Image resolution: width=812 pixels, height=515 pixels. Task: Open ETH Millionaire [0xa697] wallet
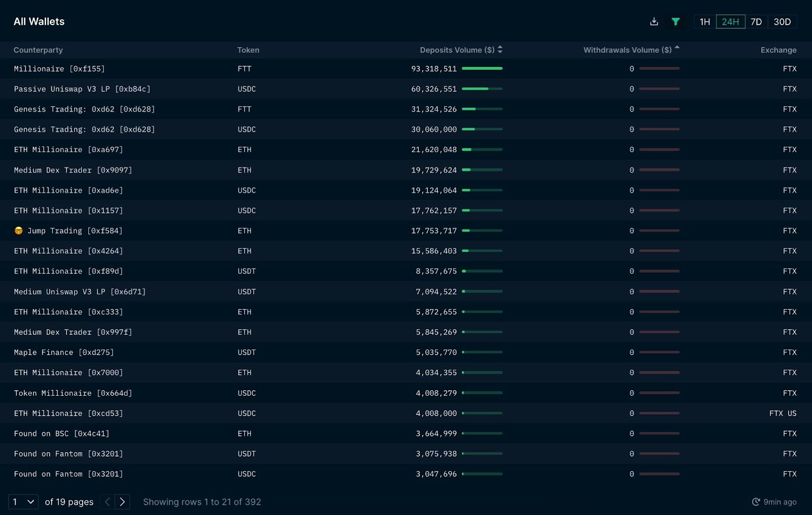(69, 150)
